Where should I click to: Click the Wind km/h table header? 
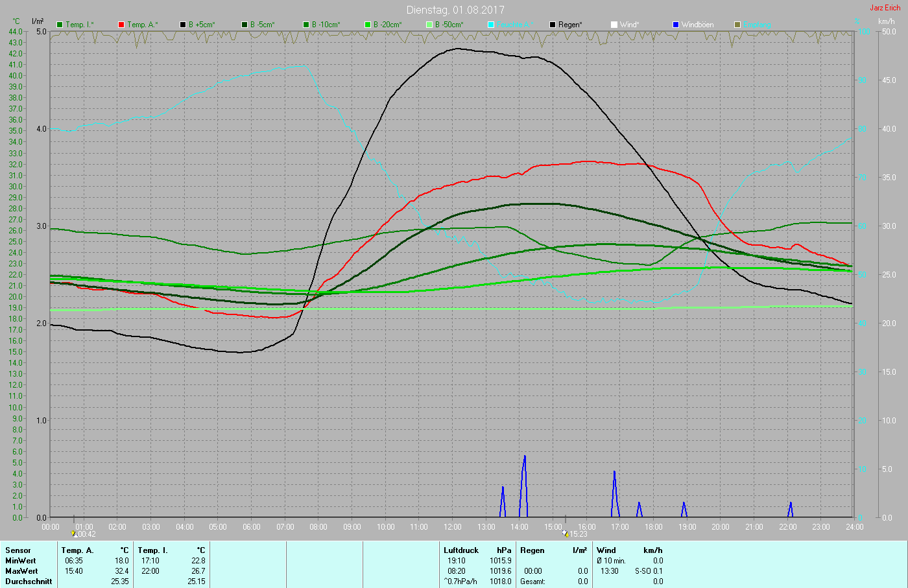coord(652,550)
